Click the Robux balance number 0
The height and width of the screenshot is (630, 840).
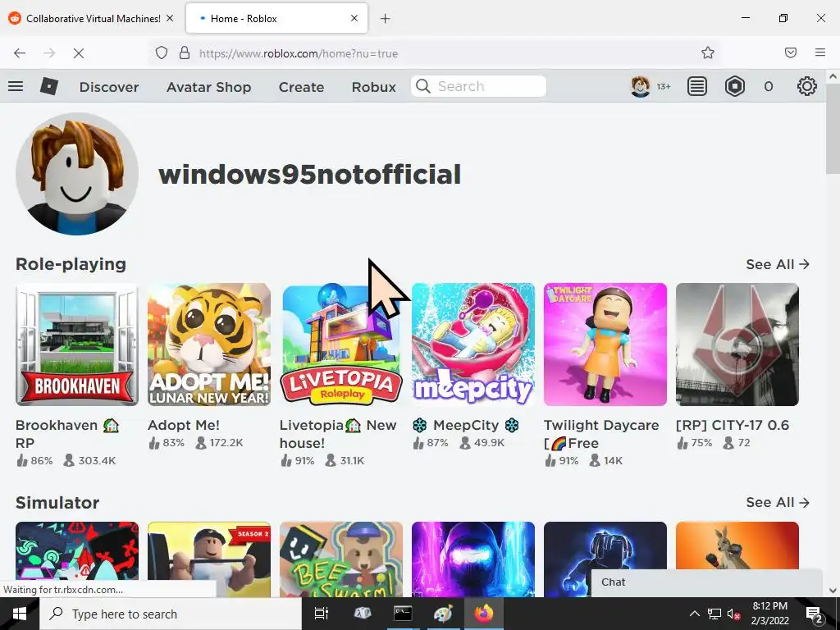[x=768, y=86]
